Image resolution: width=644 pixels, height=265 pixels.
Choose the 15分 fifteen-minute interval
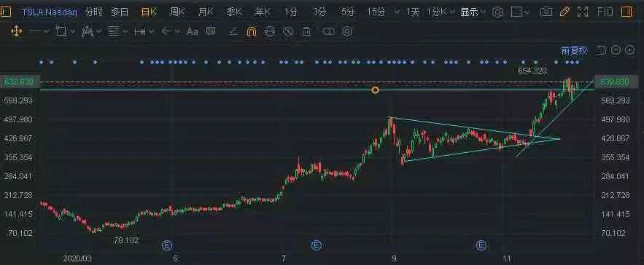[x=376, y=12]
